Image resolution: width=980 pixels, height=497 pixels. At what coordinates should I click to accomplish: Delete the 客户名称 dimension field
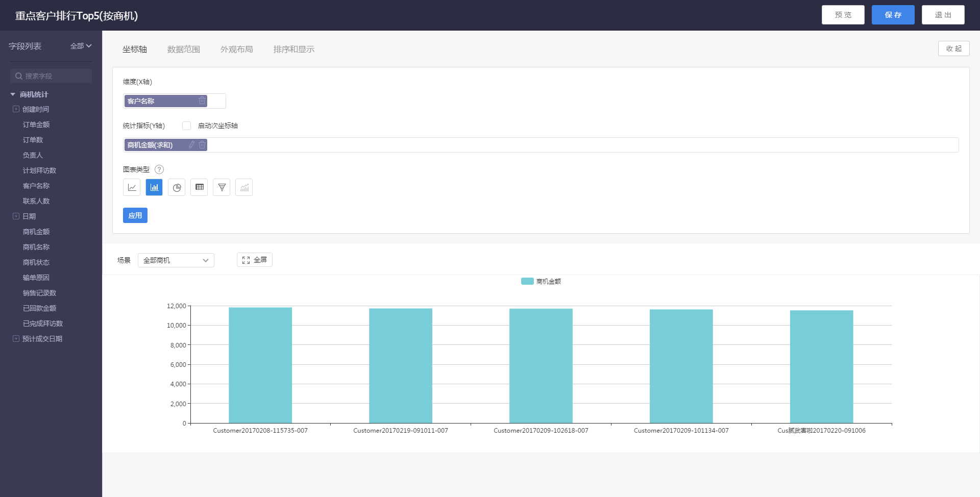tap(202, 101)
